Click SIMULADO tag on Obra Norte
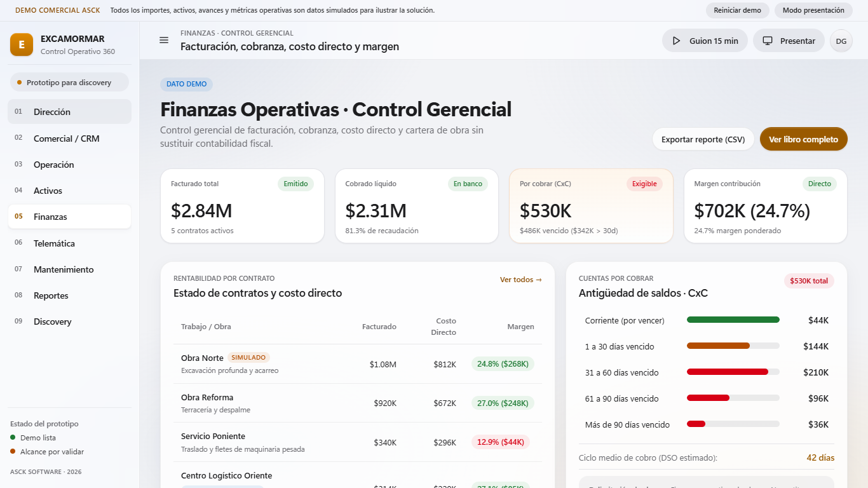Image resolution: width=868 pixels, height=488 pixels. [248, 358]
